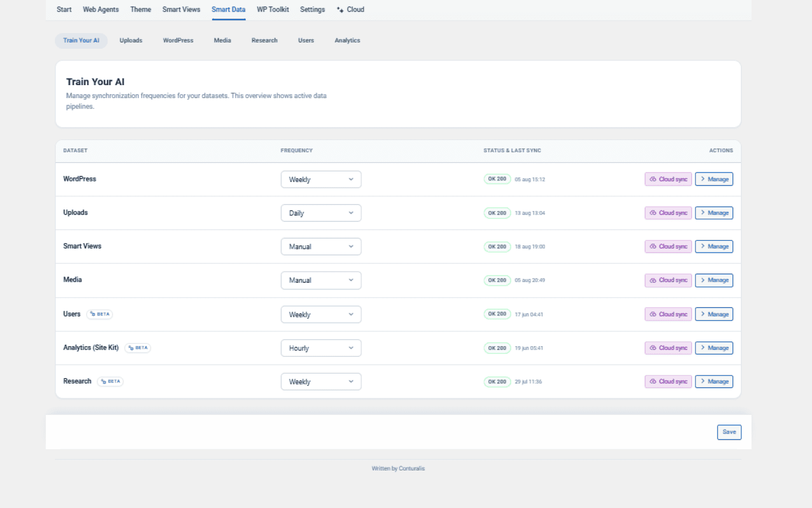Open the Cloud tab
The image size is (812, 508).
(351, 10)
